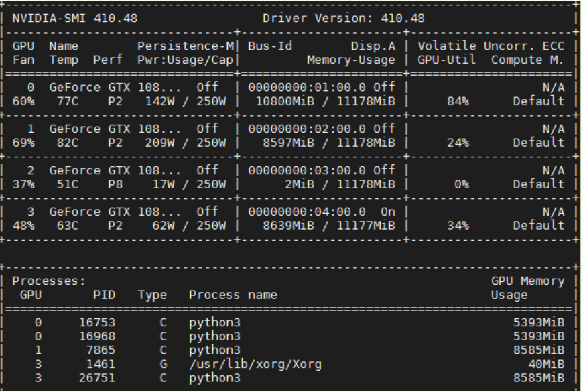Click PID 26751 in the process list
The height and width of the screenshot is (392, 583).
[97, 378]
